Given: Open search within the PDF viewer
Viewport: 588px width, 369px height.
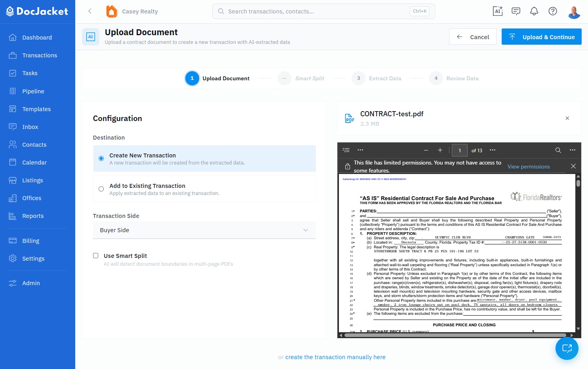Looking at the screenshot, I should pos(558,150).
